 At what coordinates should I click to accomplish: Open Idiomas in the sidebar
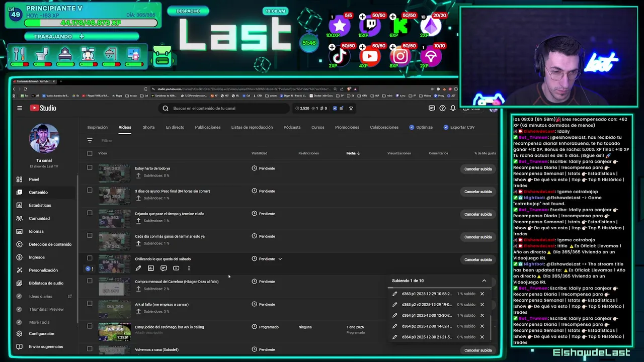[36, 231]
